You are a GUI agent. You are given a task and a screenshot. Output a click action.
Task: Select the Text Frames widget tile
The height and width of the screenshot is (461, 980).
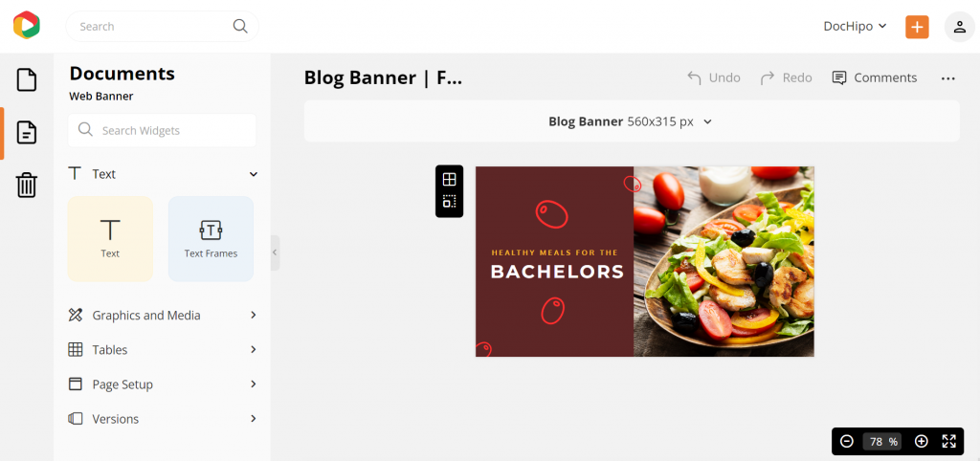[211, 238]
